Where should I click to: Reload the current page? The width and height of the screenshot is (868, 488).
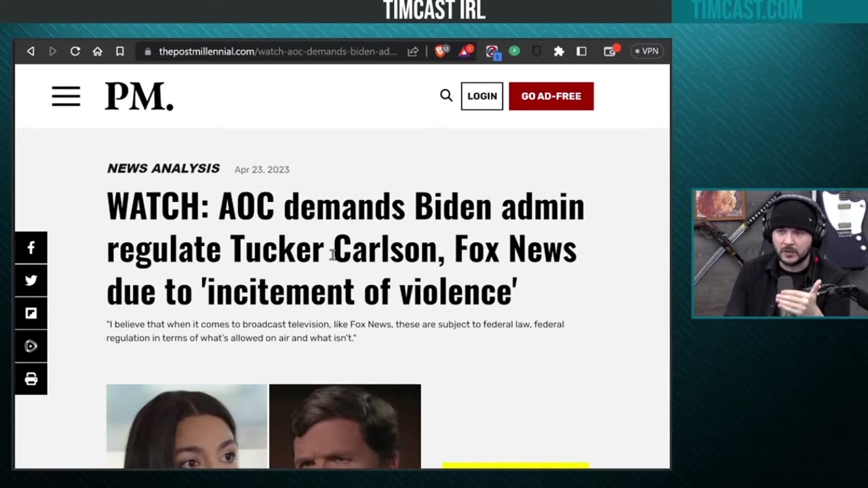pyautogui.click(x=75, y=52)
